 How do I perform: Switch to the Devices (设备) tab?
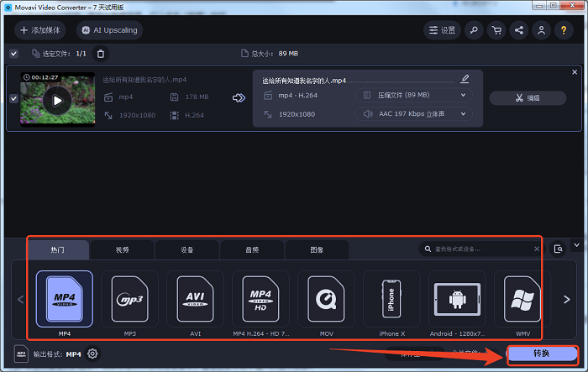point(187,249)
